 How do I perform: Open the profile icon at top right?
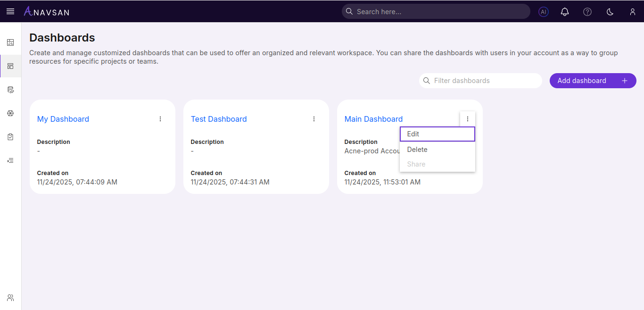pyautogui.click(x=633, y=11)
